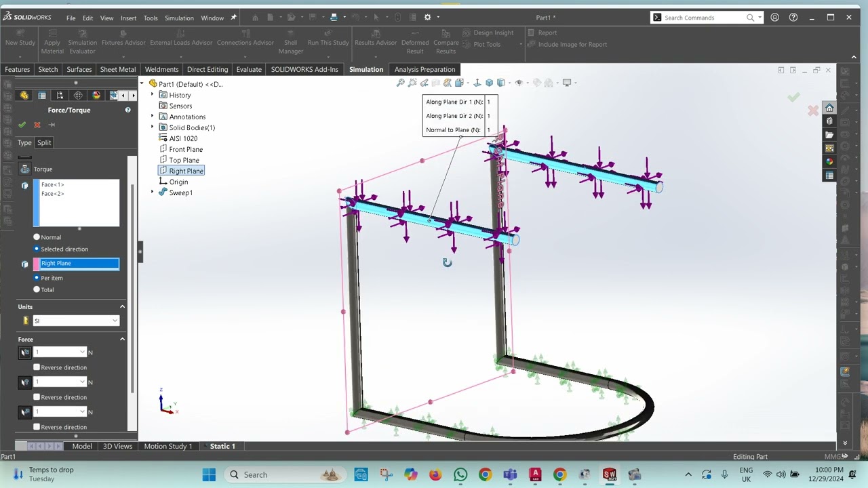This screenshot has height=488, width=868.
Task: Choose the Total radio option
Action: pyautogui.click(x=37, y=289)
